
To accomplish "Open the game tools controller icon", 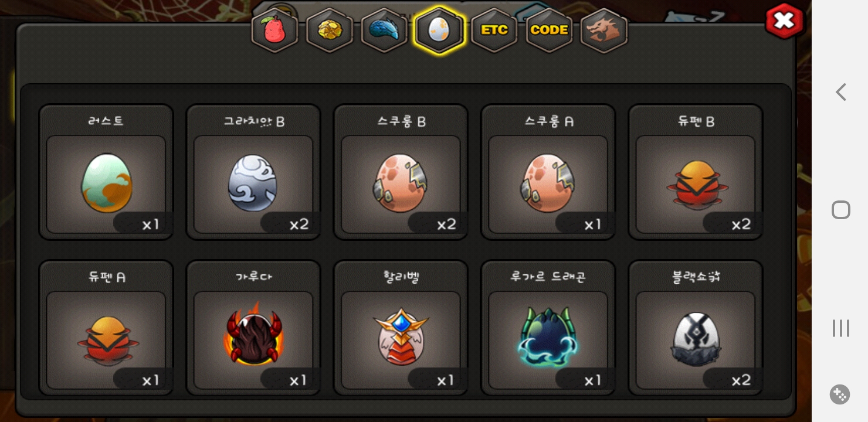I will point(840,394).
